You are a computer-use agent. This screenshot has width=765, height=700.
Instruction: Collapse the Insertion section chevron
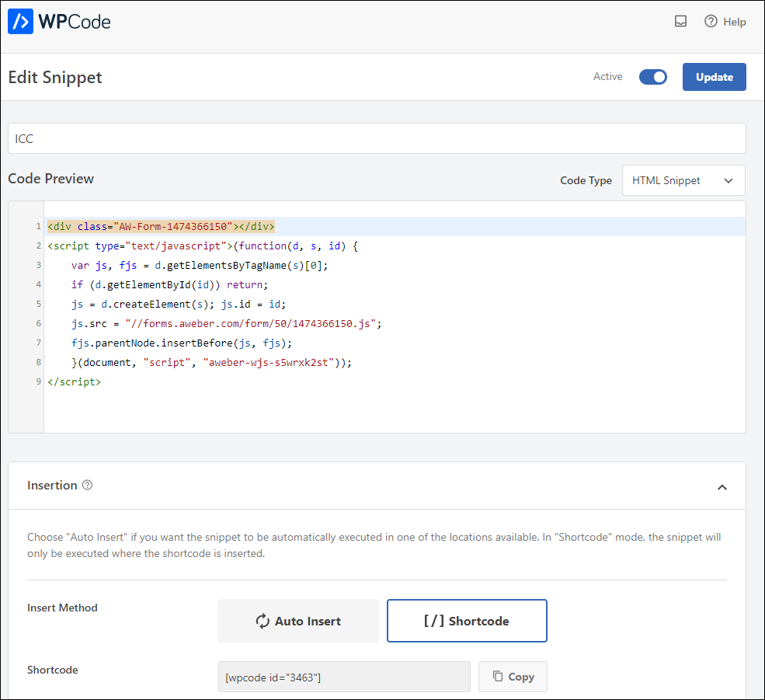[722, 486]
